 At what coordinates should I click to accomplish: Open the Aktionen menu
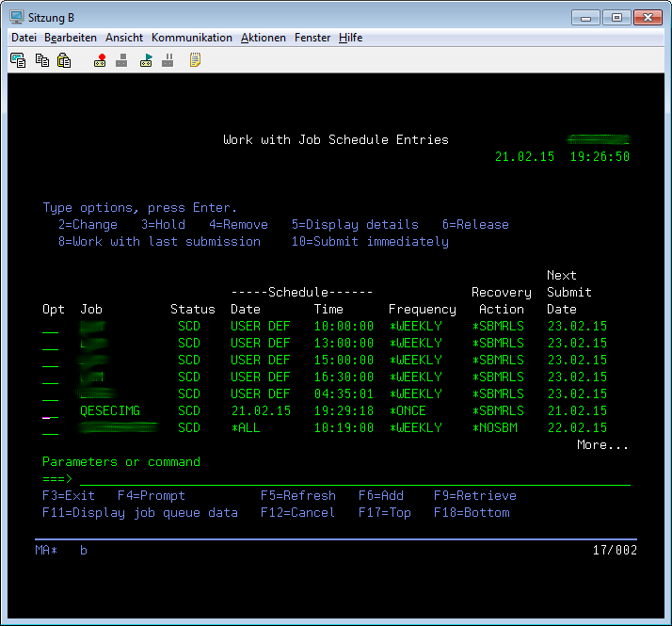264,38
